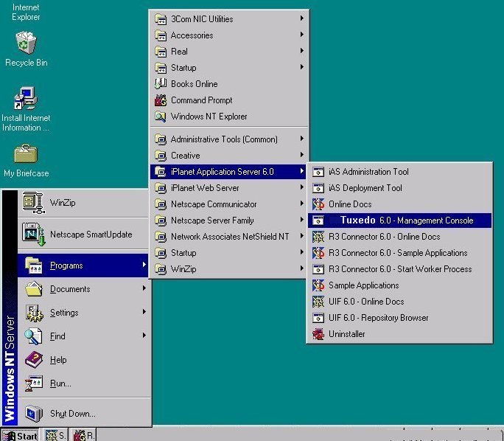Viewport: 504px width, 441px height.
Task: Expand the Documents submenu arrow
Action: pos(144,288)
